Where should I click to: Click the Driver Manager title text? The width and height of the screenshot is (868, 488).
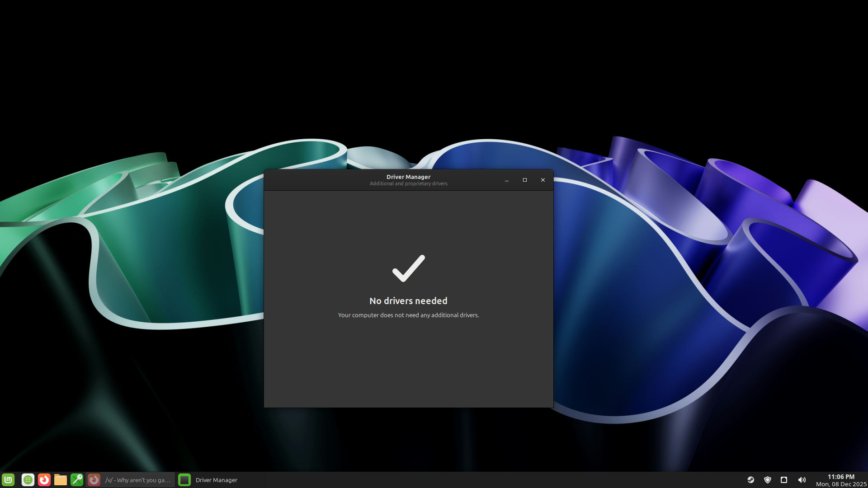(x=408, y=177)
